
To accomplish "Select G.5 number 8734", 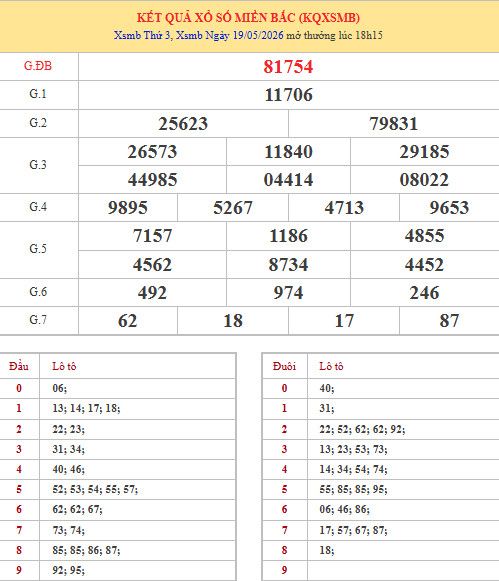I will click(x=288, y=265).
